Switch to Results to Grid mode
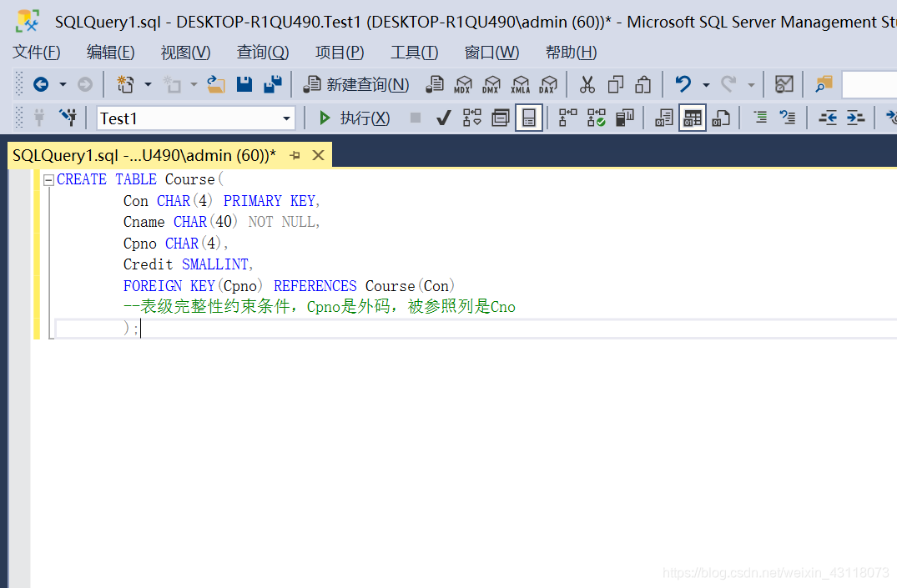Image resolution: width=897 pixels, height=588 pixels. pos(693,118)
